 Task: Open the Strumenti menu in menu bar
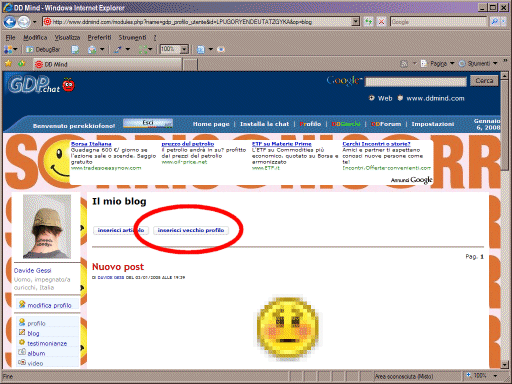[132, 37]
